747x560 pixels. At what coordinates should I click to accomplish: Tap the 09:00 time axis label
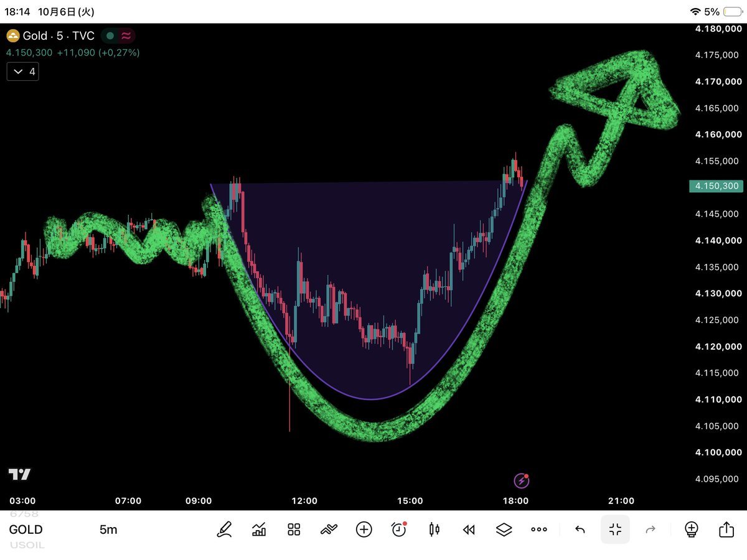pyautogui.click(x=199, y=501)
